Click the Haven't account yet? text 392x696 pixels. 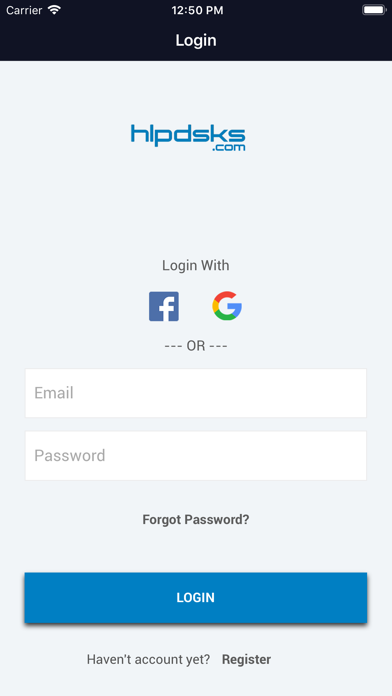[148, 659]
